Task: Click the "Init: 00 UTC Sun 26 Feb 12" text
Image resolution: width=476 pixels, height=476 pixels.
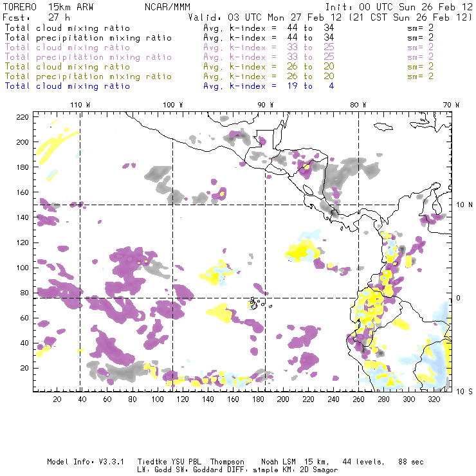Action: click(399, 7)
